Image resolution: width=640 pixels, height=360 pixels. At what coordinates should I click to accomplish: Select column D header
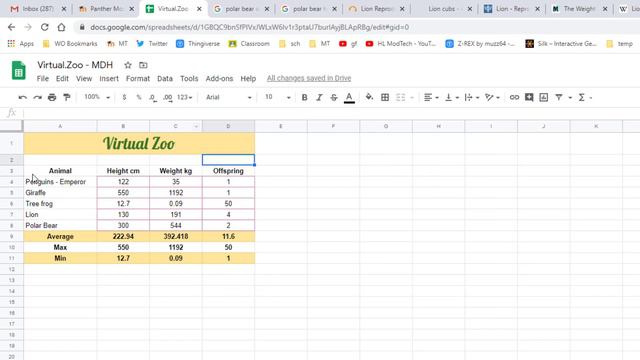[x=228, y=126]
